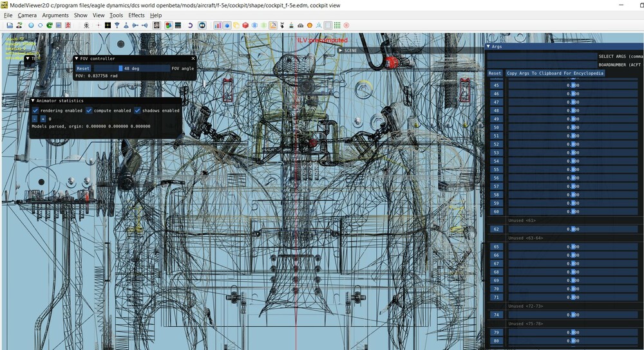The height and width of the screenshot is (350, 644).
Task: Click the 'Unused <72-73>' text
Action: 526,306
